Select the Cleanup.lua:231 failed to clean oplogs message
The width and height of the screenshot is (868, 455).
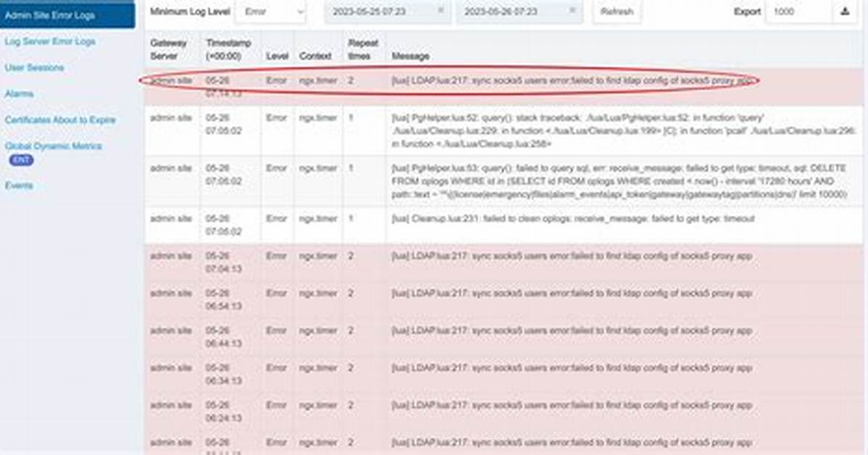pos(573,219)
